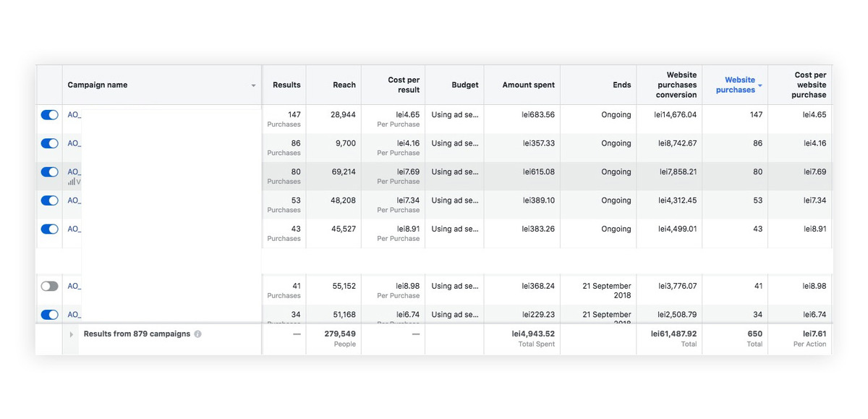The width and height of the screenshot is (868, 419).
Task: Sort by the Website purchases column header
Action: click(735, 85)
